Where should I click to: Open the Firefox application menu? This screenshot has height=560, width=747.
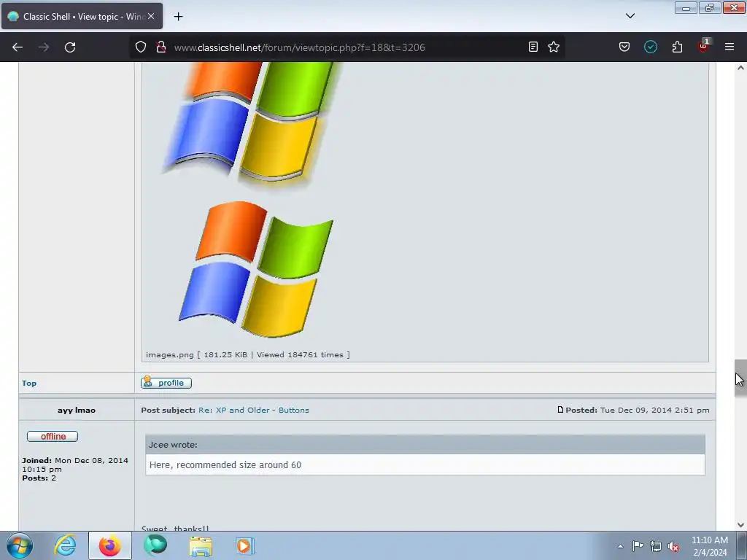coord(729,47)
